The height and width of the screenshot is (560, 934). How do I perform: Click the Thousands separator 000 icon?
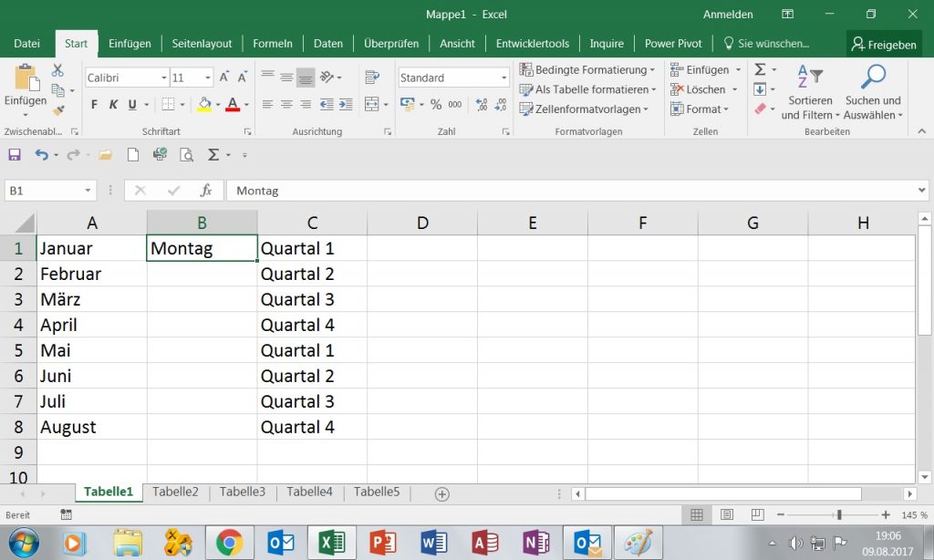[x=455, y=105]
